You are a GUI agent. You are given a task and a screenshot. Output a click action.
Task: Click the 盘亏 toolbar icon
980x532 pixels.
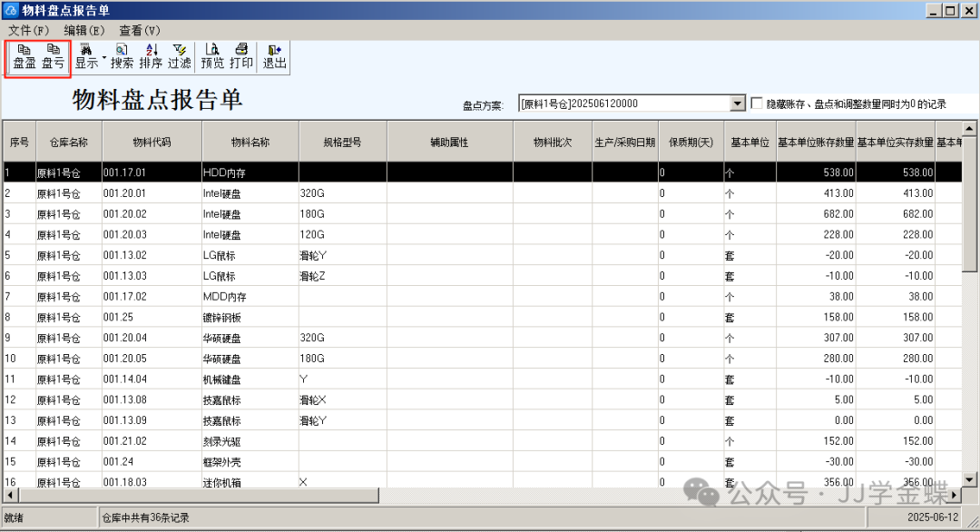54,56
